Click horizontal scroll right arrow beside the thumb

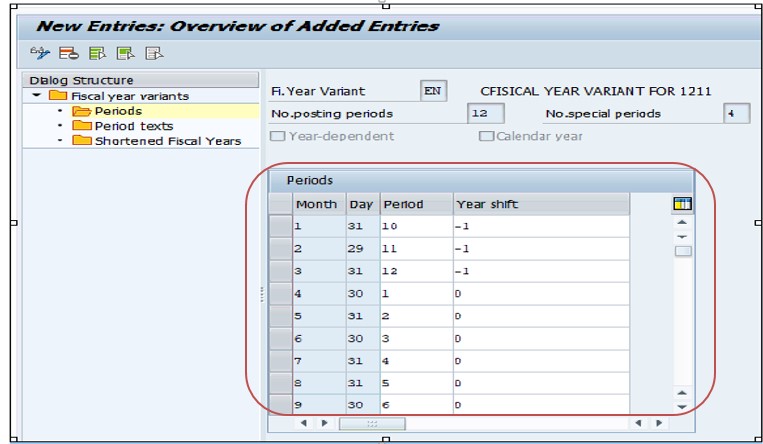(325, 423)
